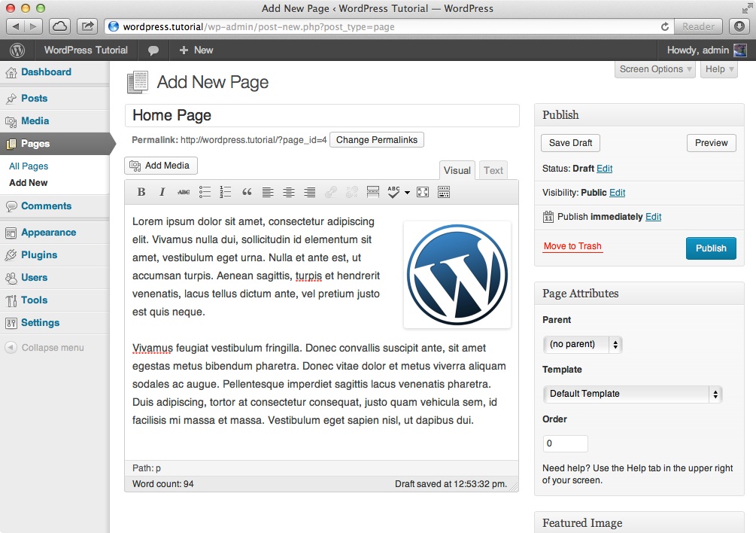The width and height of the screenshot is (756, 533).
Task: Apply blockquote formatting
Action: (247, 192)
